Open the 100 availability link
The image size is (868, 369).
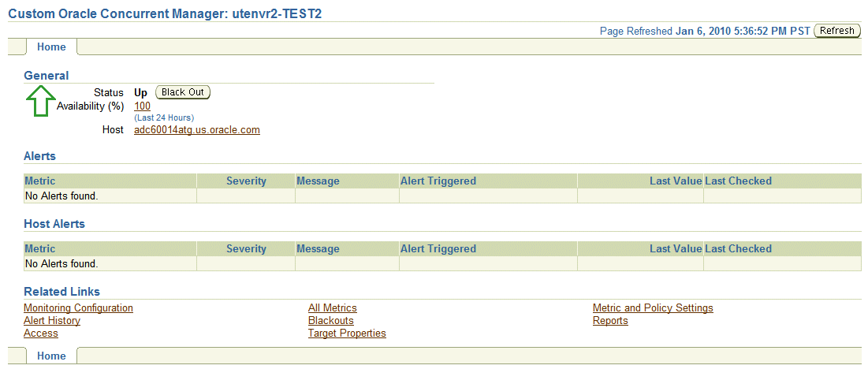click(x=142, y=106)
